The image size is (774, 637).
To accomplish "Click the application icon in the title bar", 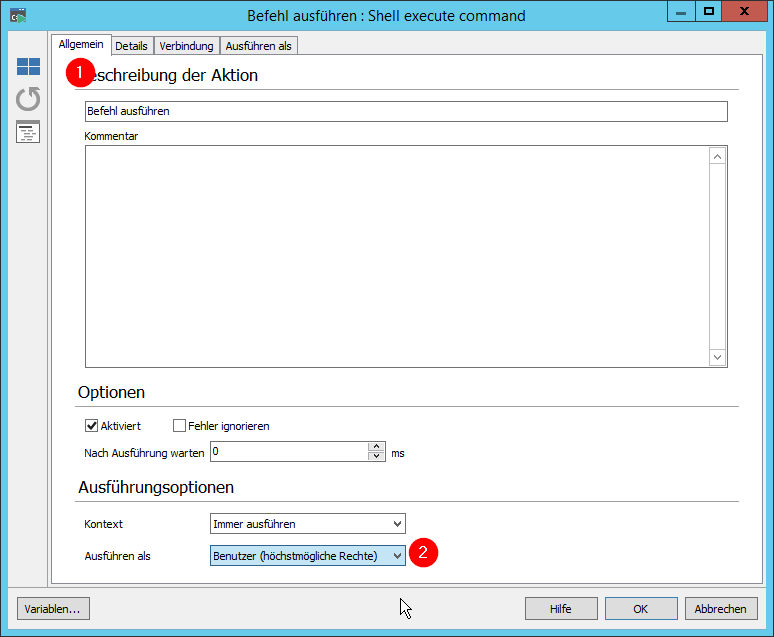I will pyautogui.click(x=17, y=13).
